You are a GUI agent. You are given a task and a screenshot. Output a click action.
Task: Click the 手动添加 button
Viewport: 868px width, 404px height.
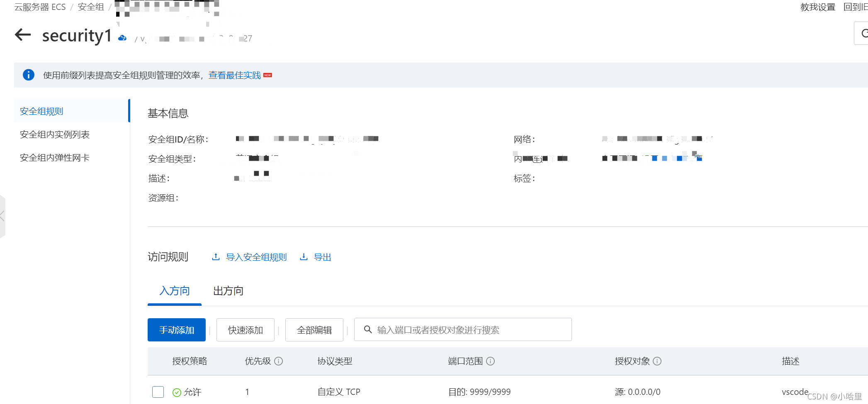coord(177,330)
